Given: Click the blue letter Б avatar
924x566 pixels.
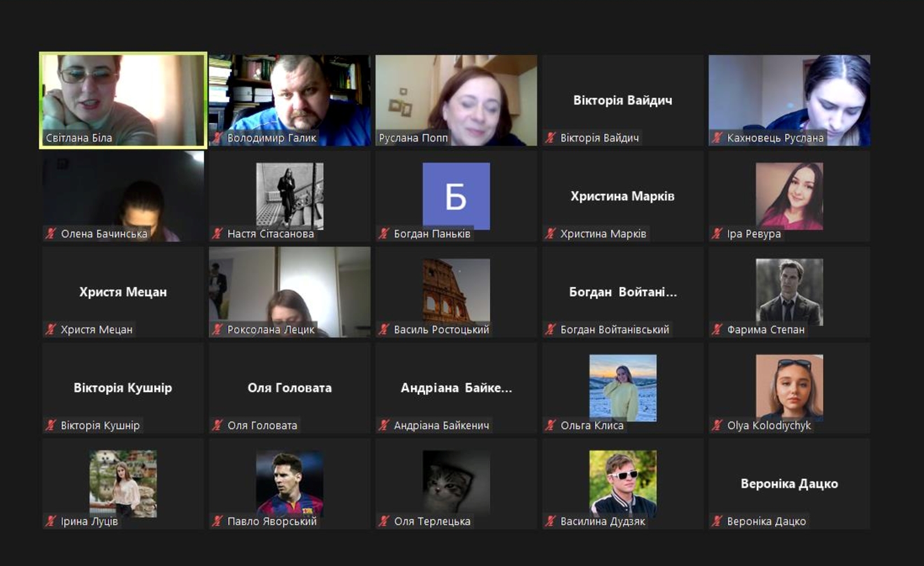Looking at the screenshot, I should [x=456, y=196].
